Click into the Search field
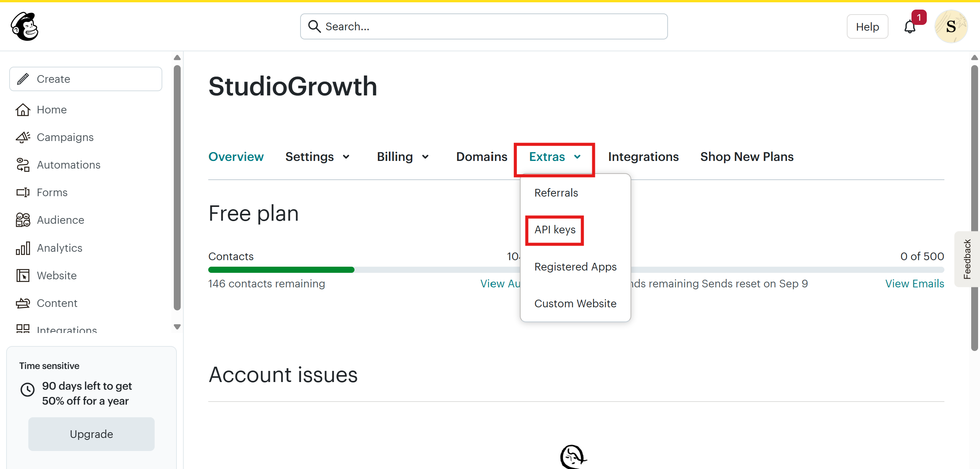This screenshot has height=469, width=980. click(484, 26)
